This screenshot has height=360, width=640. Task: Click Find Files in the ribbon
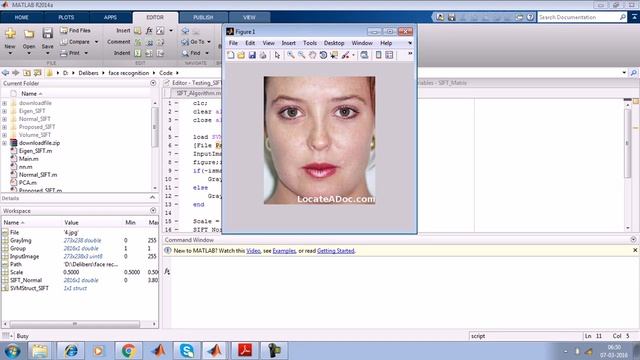76,30
